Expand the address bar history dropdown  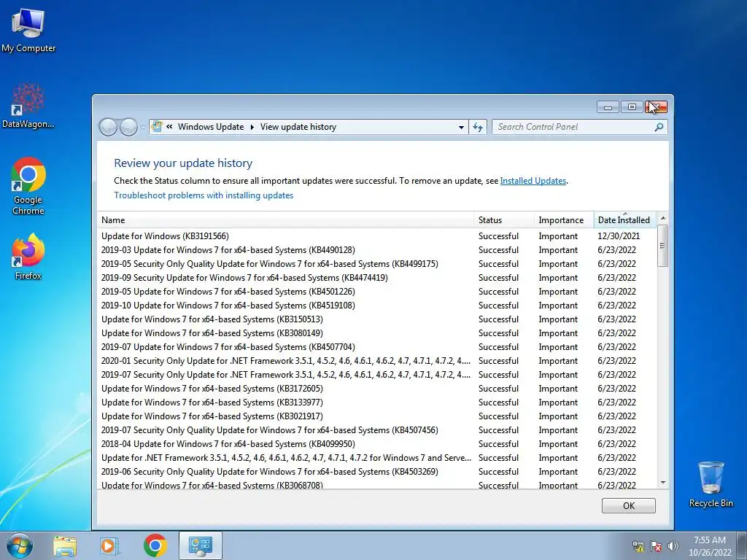point(461,127)
